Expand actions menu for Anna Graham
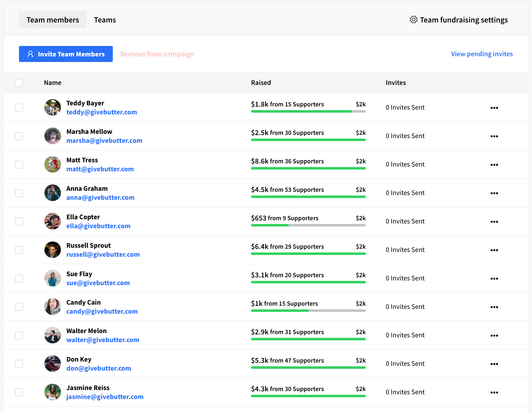The height and width of the screenshot is (413, 532). 494,193
